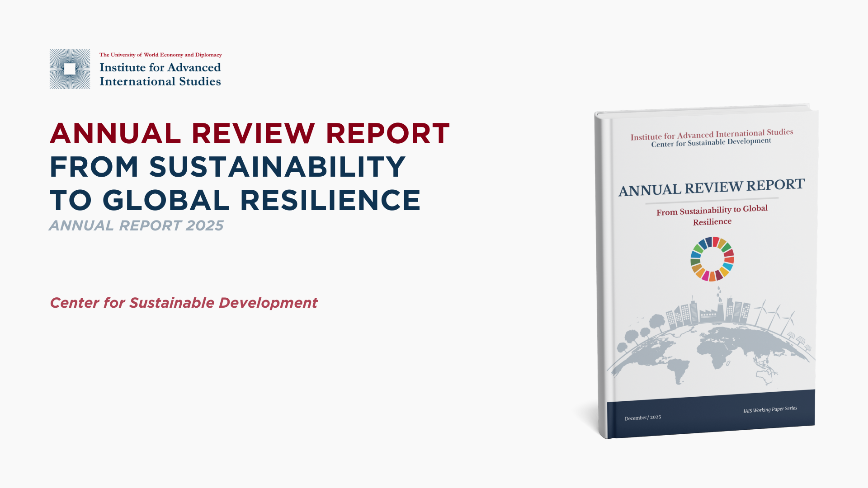
Task: Click the 'ANNUAL REPORT 2025' subtitle
Action: tap(136, 225)
